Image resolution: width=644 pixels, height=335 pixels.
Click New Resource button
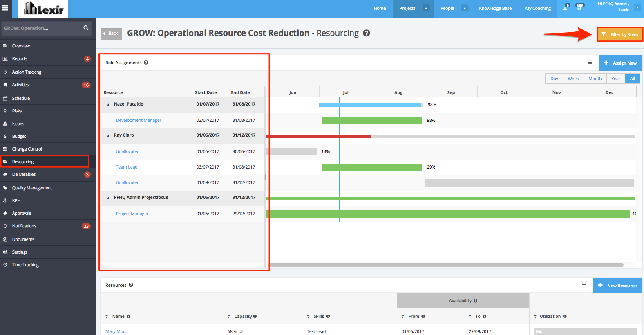(617, 286)
